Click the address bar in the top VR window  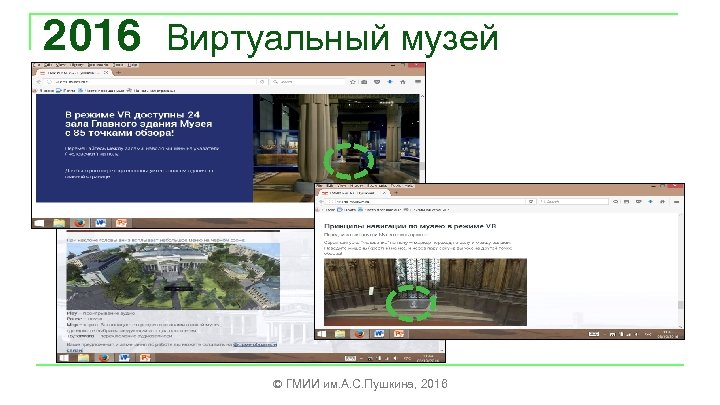coord(152,82)
